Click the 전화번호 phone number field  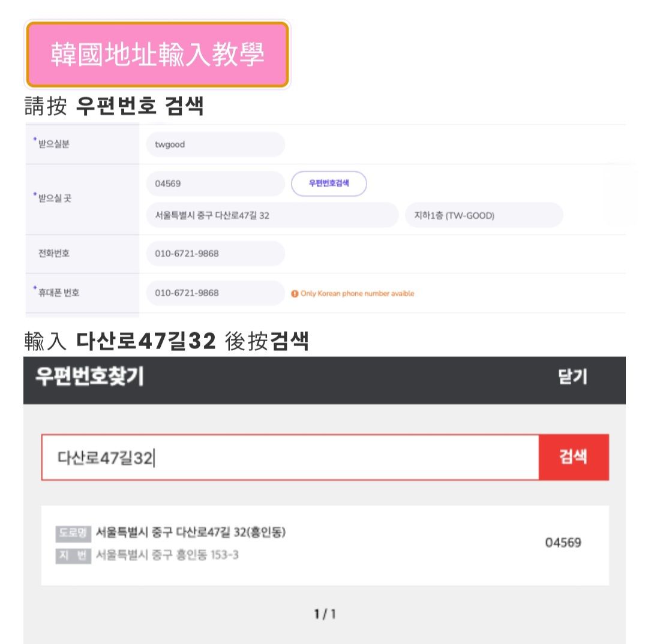pos(215,254)
